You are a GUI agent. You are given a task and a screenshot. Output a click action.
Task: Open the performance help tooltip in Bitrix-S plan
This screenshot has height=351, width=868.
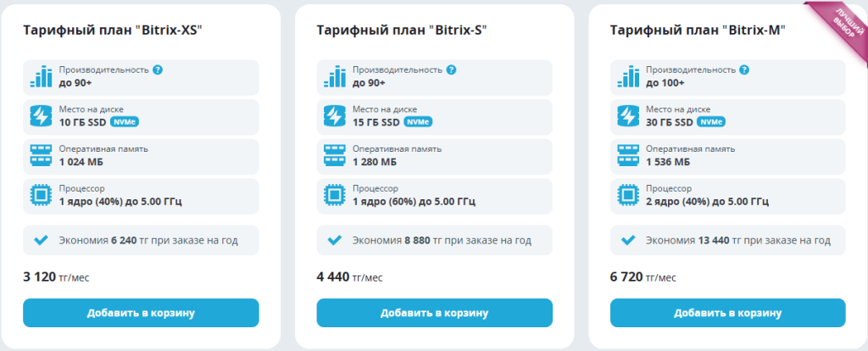coord(451,70)
